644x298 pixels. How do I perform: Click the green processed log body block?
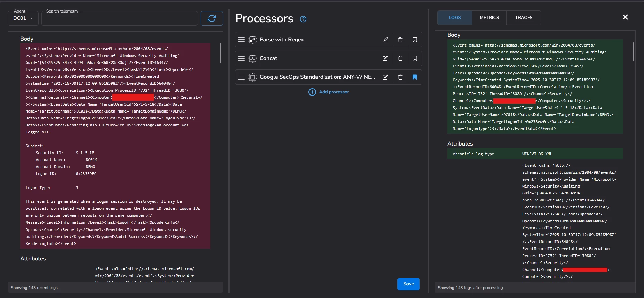point(535,87)
